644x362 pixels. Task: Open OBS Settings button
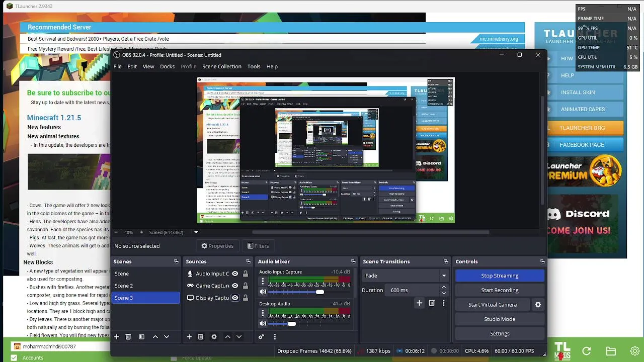pos(500,334)
